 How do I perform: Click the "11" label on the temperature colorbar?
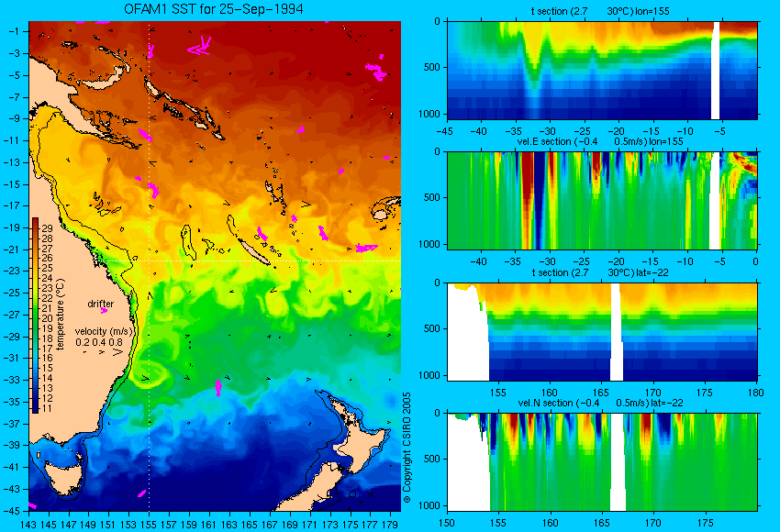click(x=47, y=408)
